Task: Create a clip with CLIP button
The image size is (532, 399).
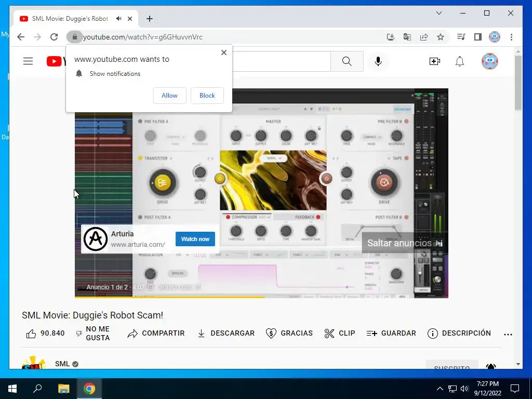Action: (340, 334)
